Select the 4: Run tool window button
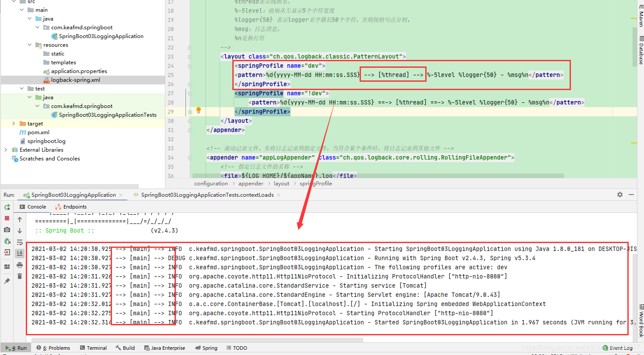 16,348
